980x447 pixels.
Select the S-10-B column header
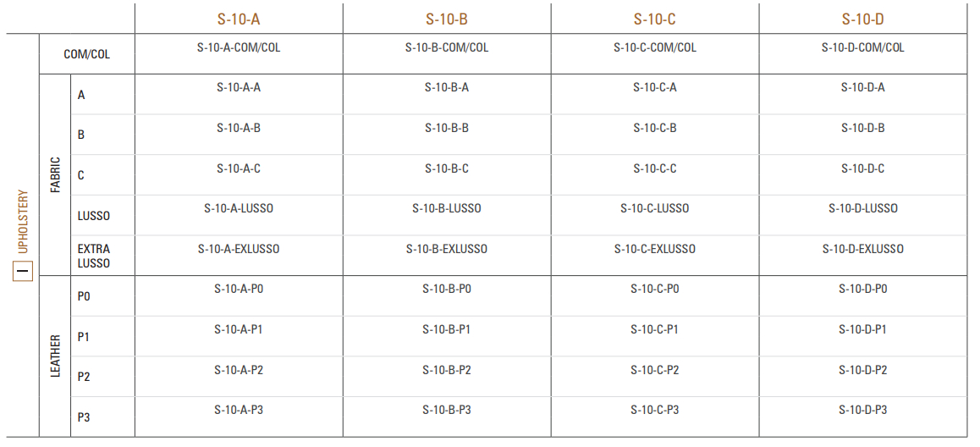point(446,19)
